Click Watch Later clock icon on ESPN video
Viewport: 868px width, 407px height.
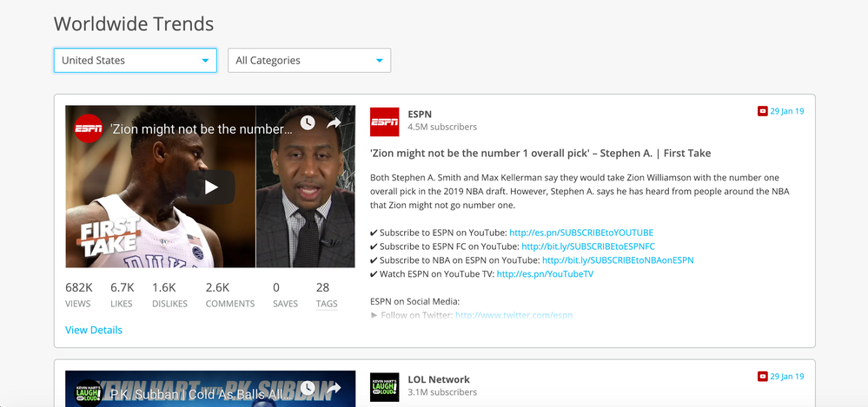[308, 122]
